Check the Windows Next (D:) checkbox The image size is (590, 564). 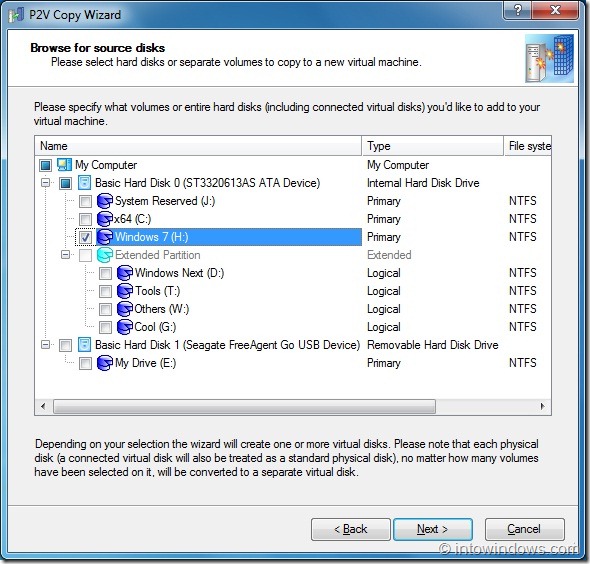point(105,274)
